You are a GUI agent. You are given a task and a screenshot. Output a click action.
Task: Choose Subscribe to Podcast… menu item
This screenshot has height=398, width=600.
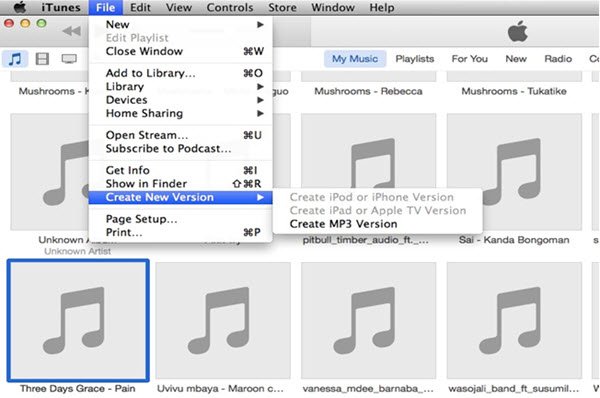[x=181, y=148]
